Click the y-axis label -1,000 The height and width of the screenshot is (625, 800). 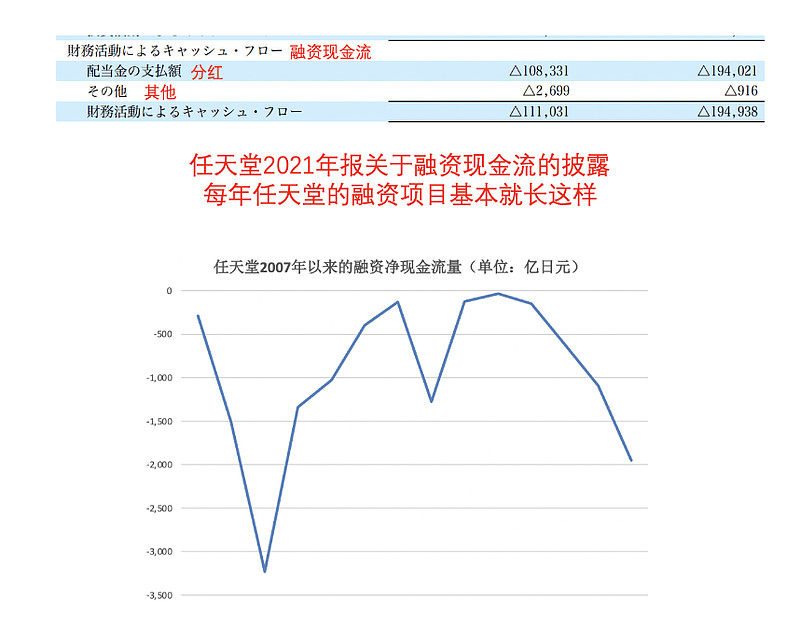pos(160,378)
